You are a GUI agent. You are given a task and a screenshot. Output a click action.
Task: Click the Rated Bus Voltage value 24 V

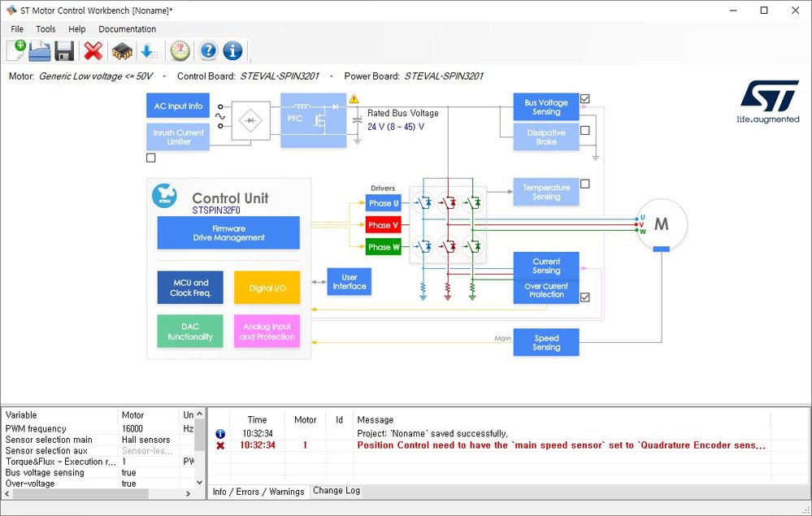click(396, 127)
